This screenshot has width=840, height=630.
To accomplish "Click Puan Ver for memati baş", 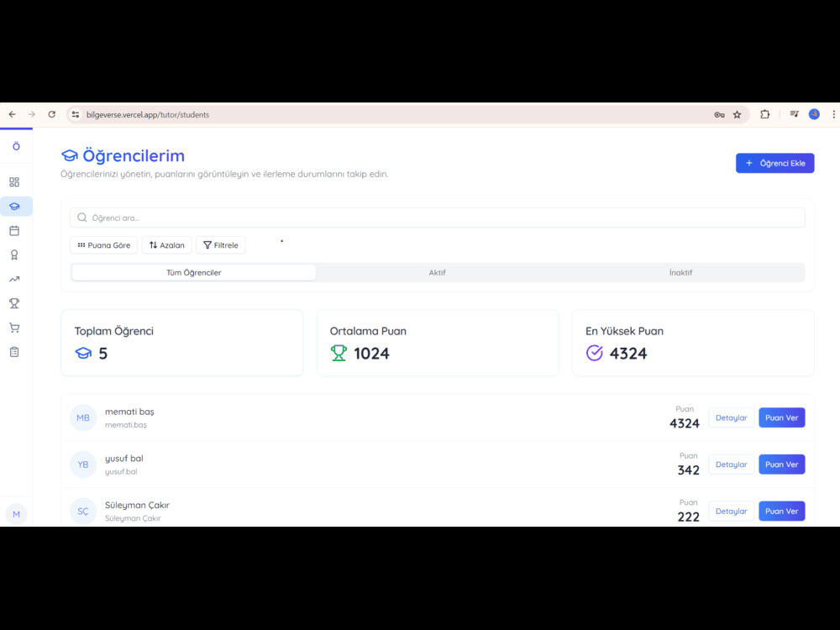I will click(x=781, y=417).
